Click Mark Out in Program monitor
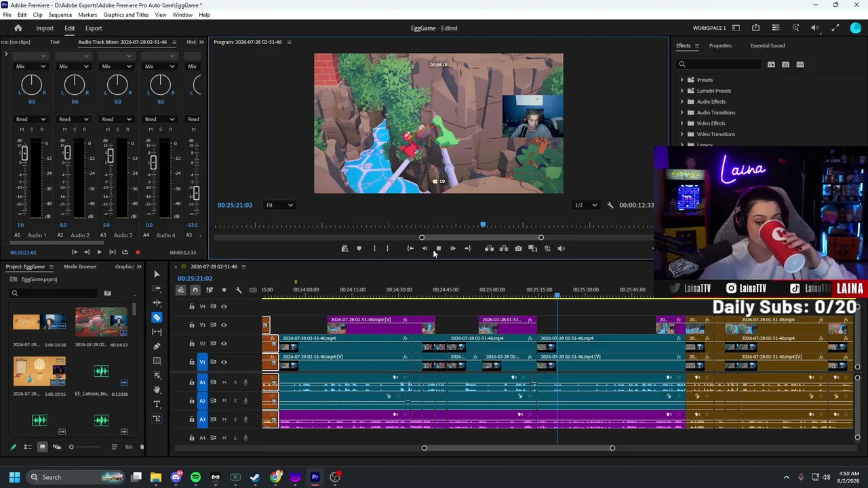Viewport: 868px width, 488px height. pyautogui.click(x=387, y=249)
